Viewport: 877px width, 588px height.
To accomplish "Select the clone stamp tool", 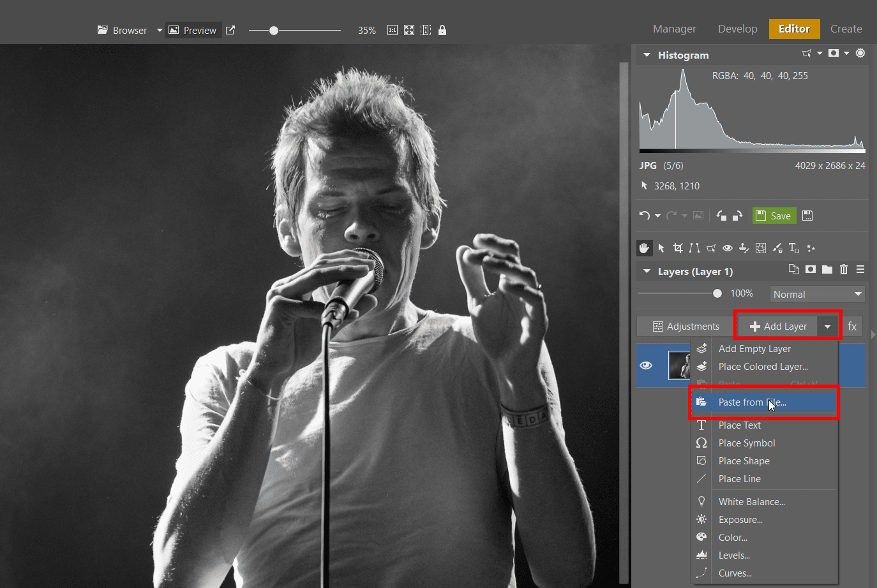I will pos(744,248).
